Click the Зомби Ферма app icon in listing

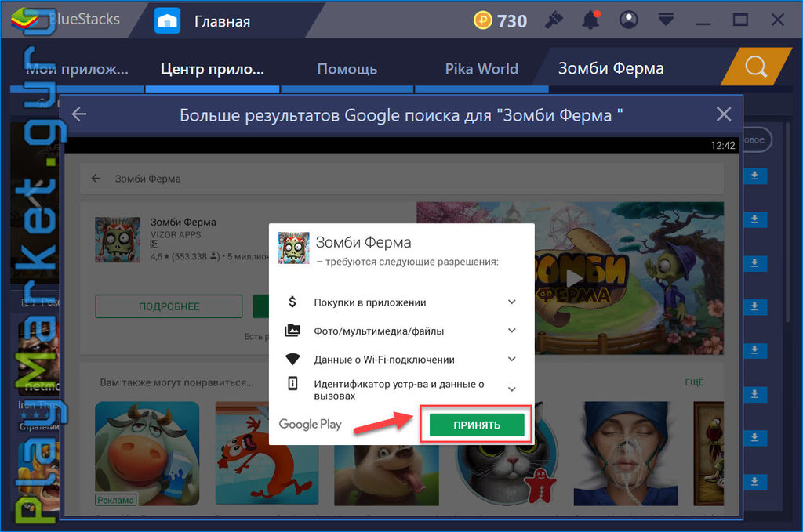pos(118,240)
